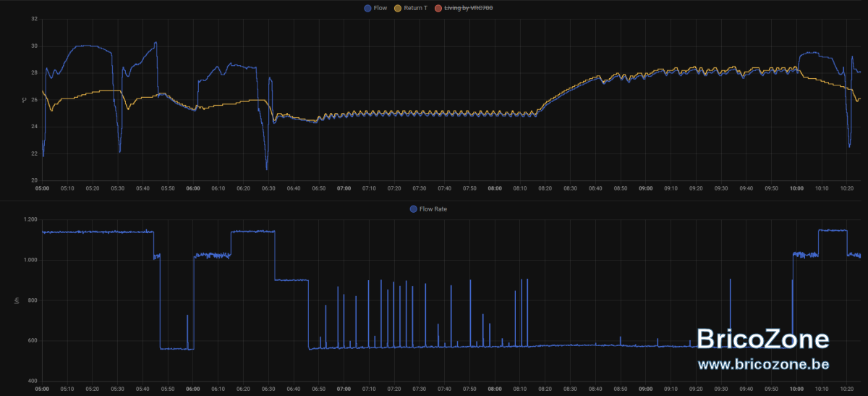Click the 07:00 marker on upper time axis
868x396 pixels.
click(344, 188)
